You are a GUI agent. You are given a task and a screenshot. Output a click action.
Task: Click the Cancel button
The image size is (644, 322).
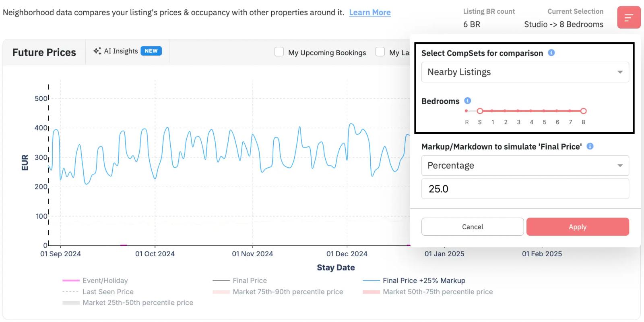tap(473, 227)
